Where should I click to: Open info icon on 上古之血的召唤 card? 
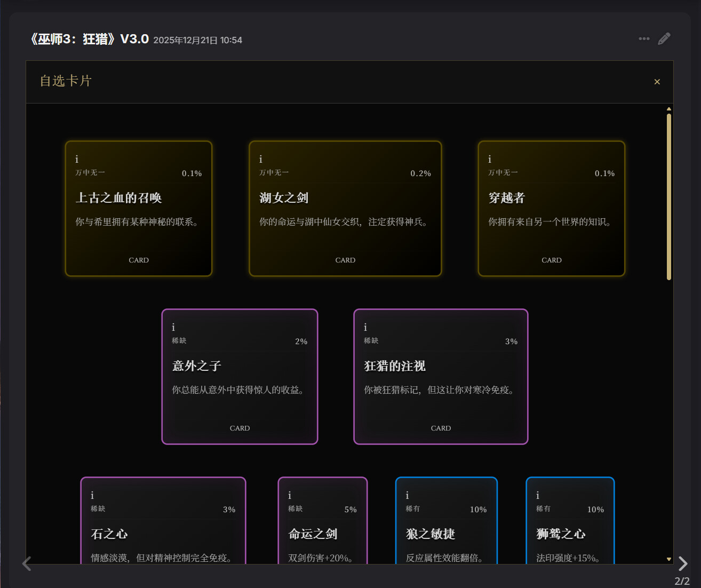(77, 159)
